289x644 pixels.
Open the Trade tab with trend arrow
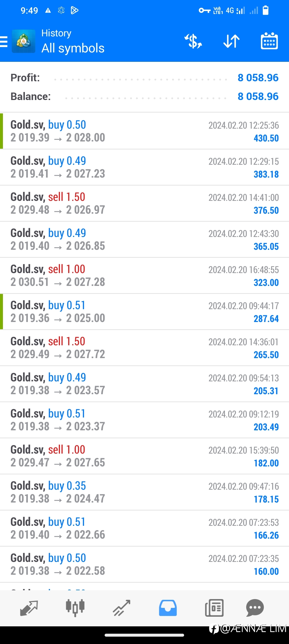121,608
